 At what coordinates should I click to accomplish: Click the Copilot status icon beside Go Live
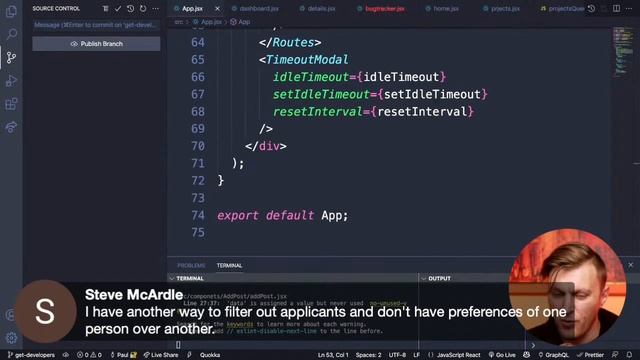(527, 355)
